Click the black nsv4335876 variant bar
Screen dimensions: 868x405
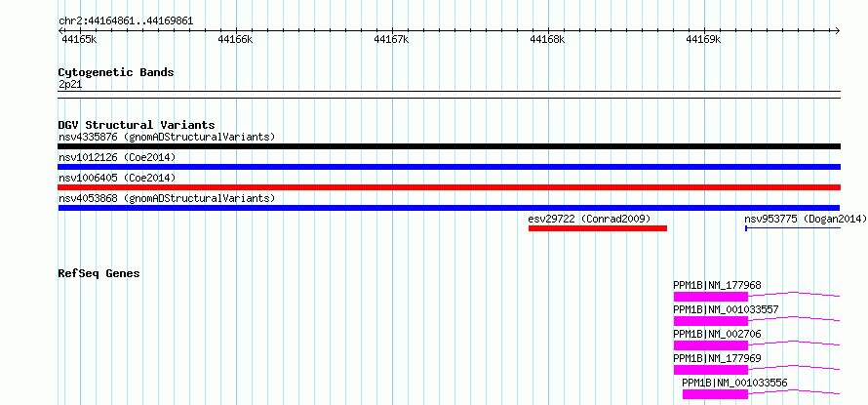[x=449, y=146]
